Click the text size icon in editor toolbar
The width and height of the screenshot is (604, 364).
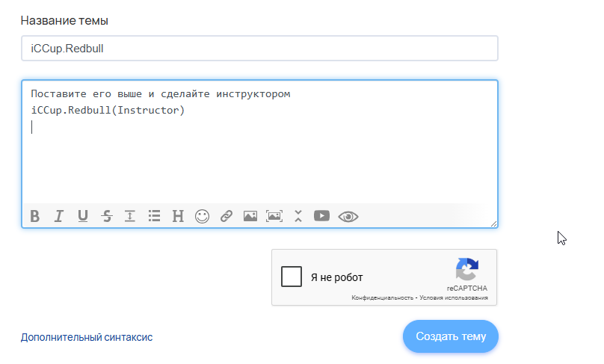click(x=130, y=216)
